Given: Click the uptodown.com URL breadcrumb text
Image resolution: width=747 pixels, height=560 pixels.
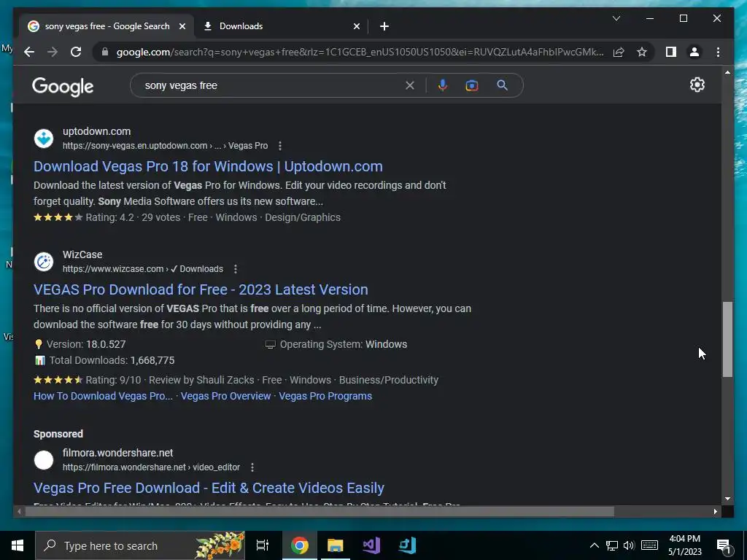Looking at the screenshot, I should click(166, 146).
